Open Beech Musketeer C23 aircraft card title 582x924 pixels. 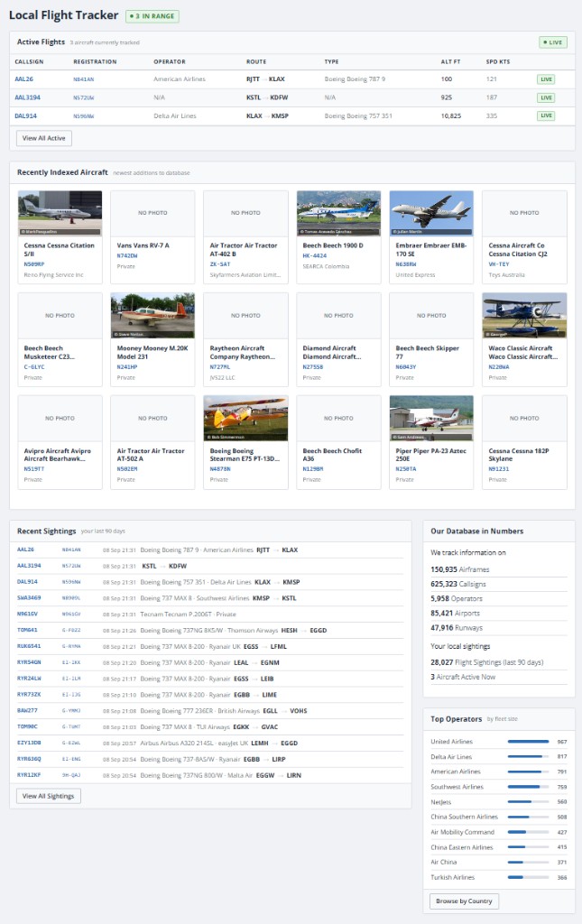[x=49, y=353]
